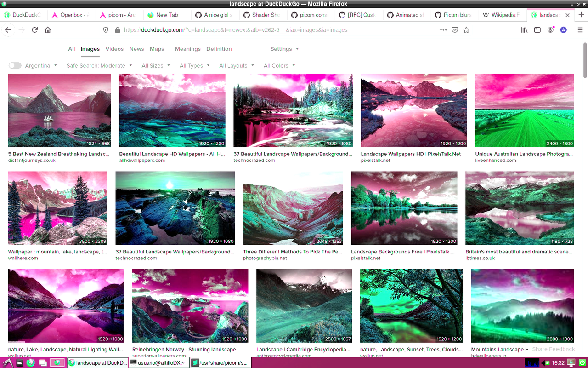588x368 pixels.
Task: Click the Share Feedback link
Action: [x=553, y=349]
